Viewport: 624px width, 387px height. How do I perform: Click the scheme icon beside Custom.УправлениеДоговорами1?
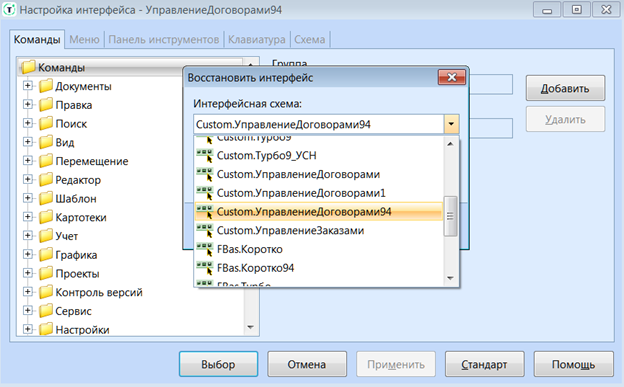205,193
